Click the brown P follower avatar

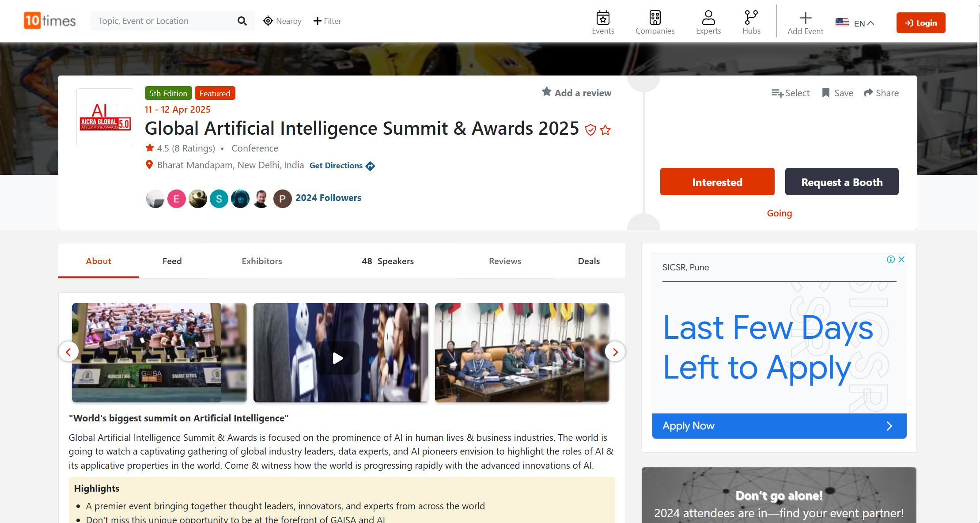pyautogui.click(x=282, y=199)
